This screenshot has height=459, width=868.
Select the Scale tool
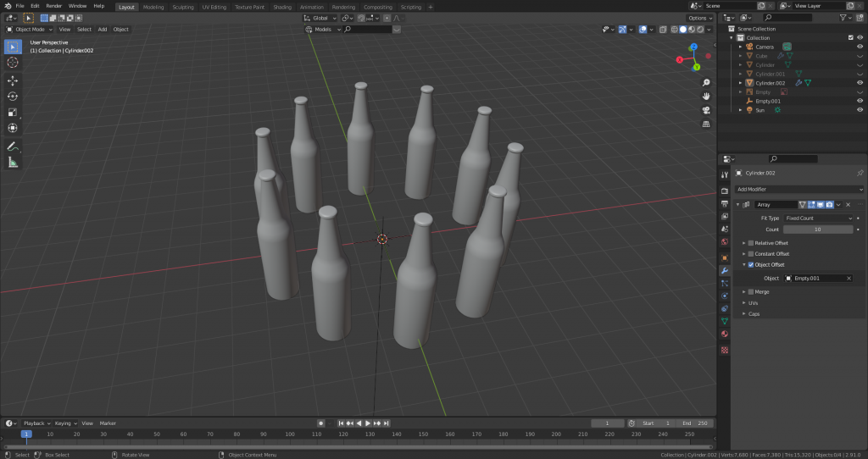pyautogui.click(x=13, y=113)
